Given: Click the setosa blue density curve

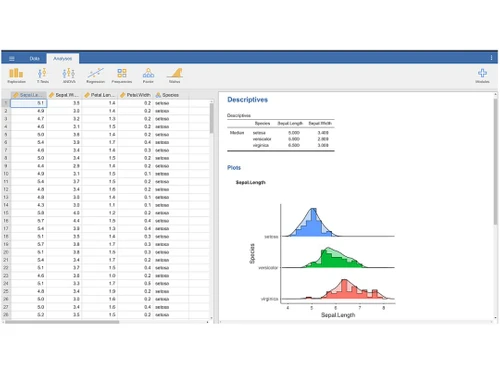Looking at the screenshot, I should [313, 223].
